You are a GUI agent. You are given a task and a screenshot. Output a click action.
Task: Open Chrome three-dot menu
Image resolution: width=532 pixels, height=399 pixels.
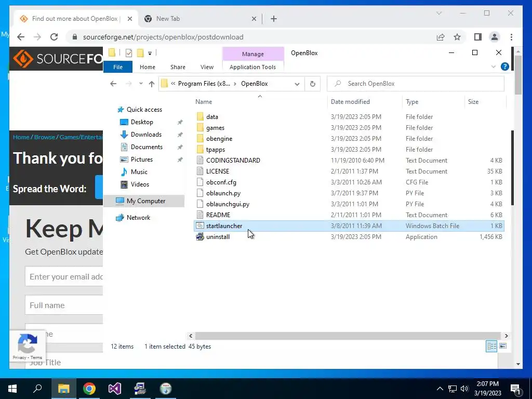click(x=511, y=37)
